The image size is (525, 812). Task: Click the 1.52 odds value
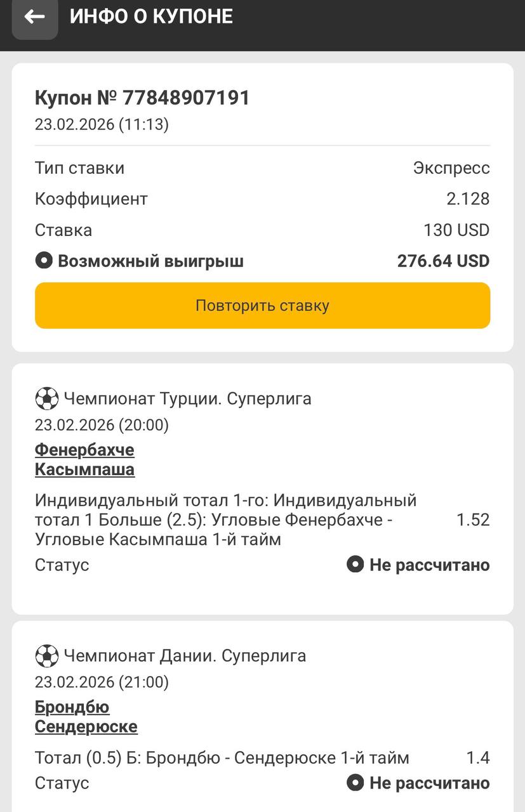(473, 520)
